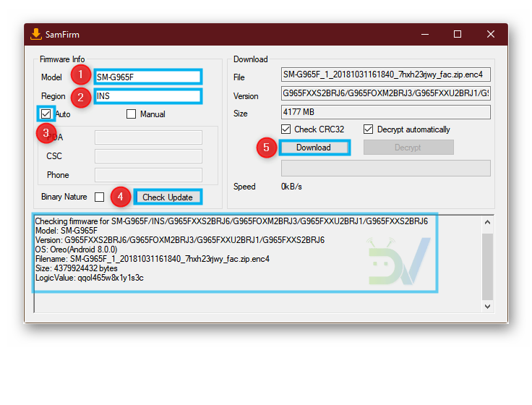Click the log line 'LogicValue: qqol465w8x1y1s3c'

point(90,278)
